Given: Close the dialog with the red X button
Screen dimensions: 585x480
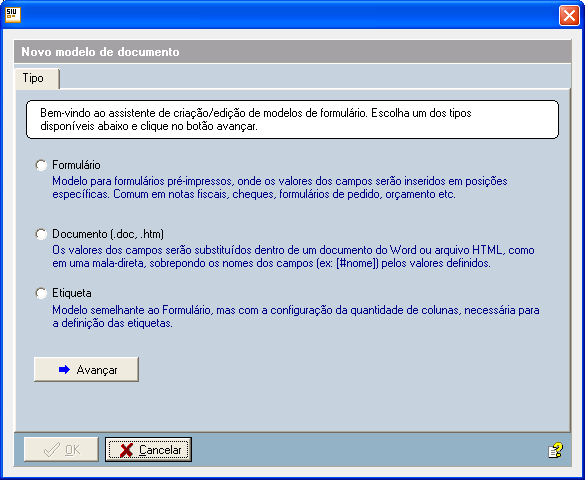Looking at the screenshot, I should click(569, 16).
